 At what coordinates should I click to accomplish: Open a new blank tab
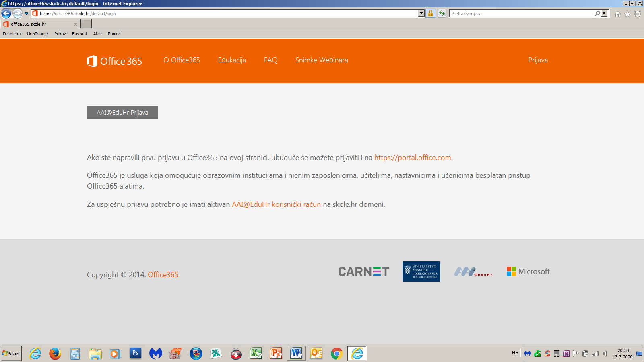click(x=86, y=24)
